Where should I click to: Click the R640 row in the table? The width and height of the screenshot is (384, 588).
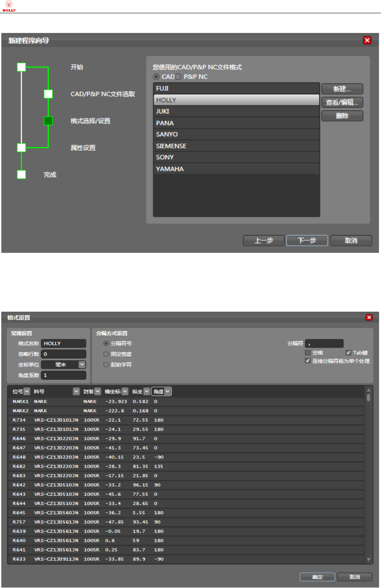point(186,540)
